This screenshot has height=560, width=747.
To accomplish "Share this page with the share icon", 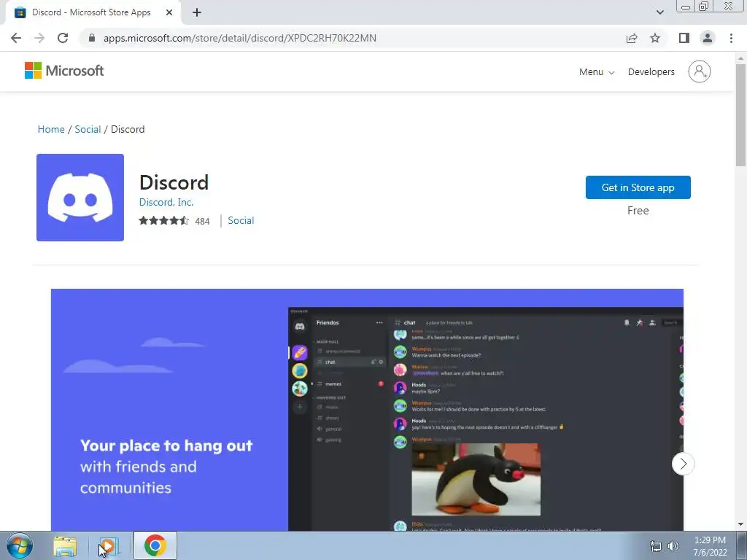I will (x=632, y=38).
